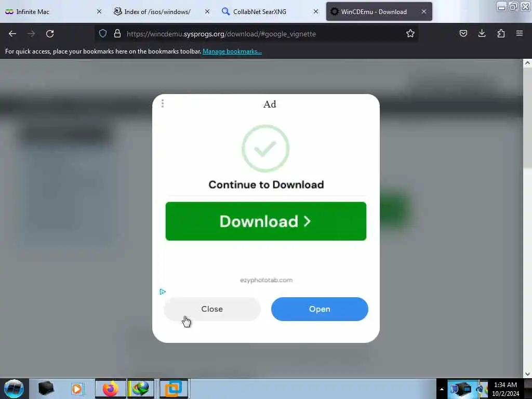The height and width of the screenshot is (399, 532).
Task: Open the Firefox downloads panel
Action: (482, 33)
